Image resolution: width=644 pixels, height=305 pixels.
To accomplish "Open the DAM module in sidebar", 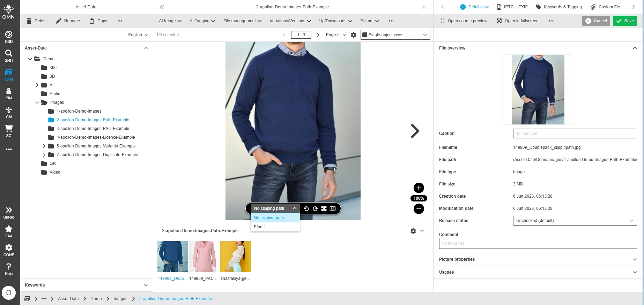I will pos(9,75).
